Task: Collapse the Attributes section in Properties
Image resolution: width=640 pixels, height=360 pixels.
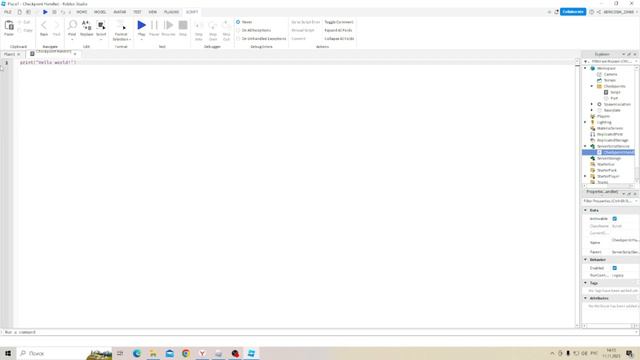Action: (x=585, y=298)
